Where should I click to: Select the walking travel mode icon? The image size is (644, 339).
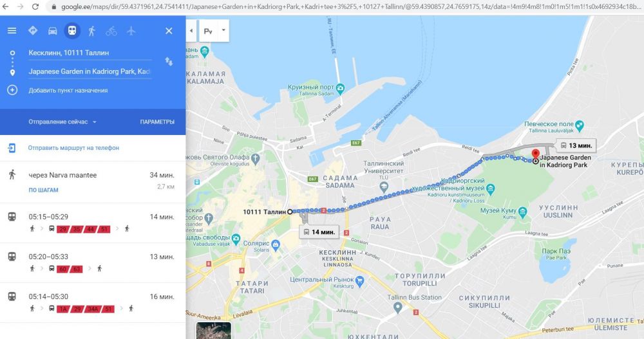click(x=92, y=31)
